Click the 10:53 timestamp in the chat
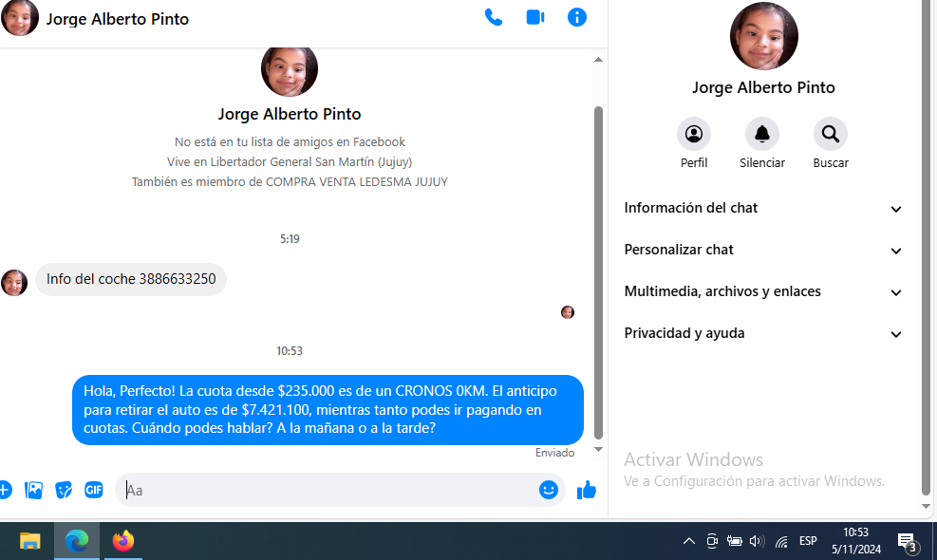 pyautogui.click(x=290, y=351)
